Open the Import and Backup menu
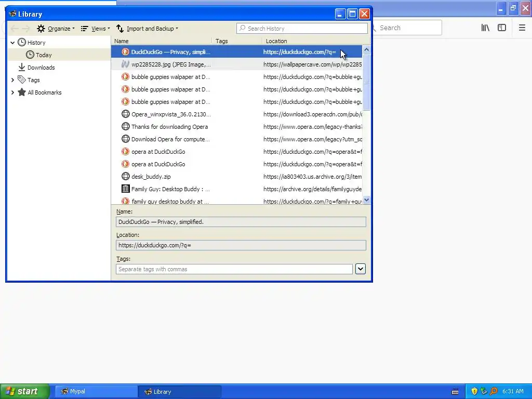 [147, 29]
